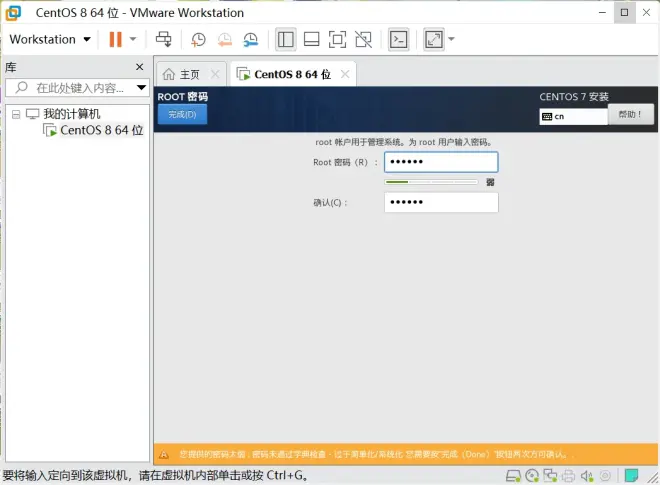Click the printer device status icon
The height and width of the screenshot is (485, 660).
pyautogui.click(x=568, y=476)
